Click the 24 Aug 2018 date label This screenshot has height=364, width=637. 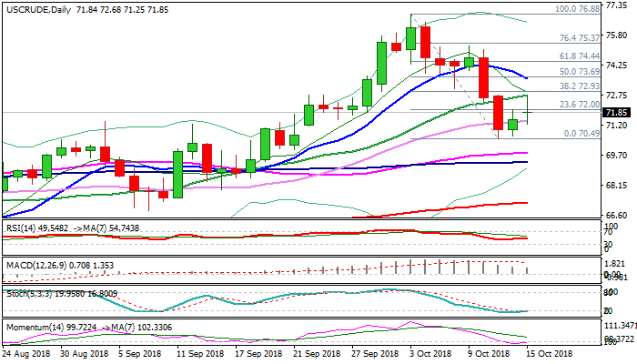point(25,354)
